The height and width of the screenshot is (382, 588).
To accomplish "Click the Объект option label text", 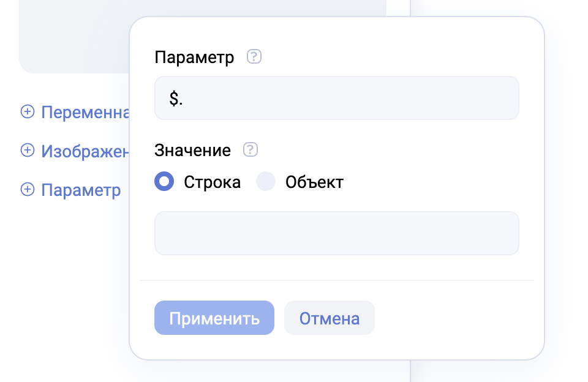I will coord(314,182).
